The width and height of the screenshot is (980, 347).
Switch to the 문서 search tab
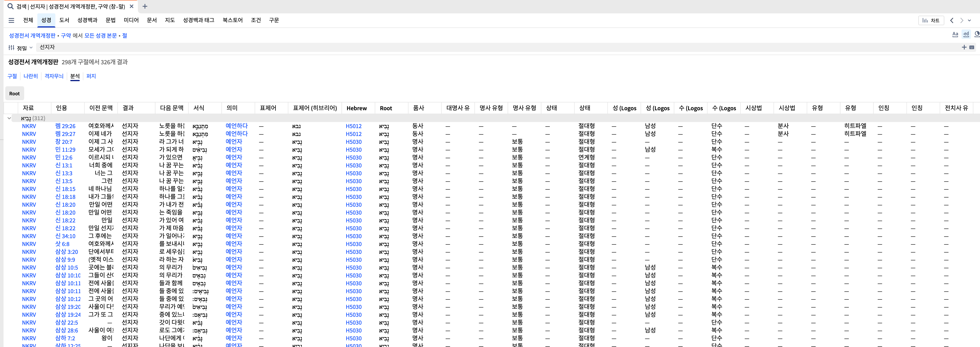[152, 20]
